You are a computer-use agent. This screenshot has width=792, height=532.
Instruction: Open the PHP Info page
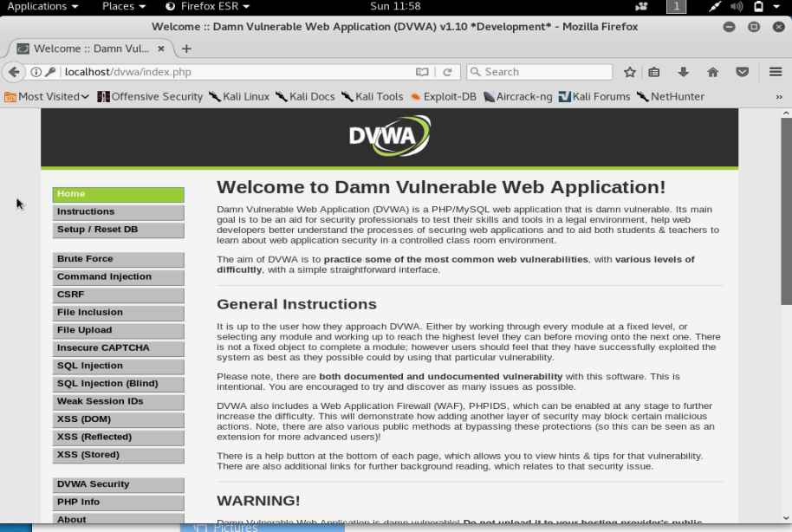[118, 503]
